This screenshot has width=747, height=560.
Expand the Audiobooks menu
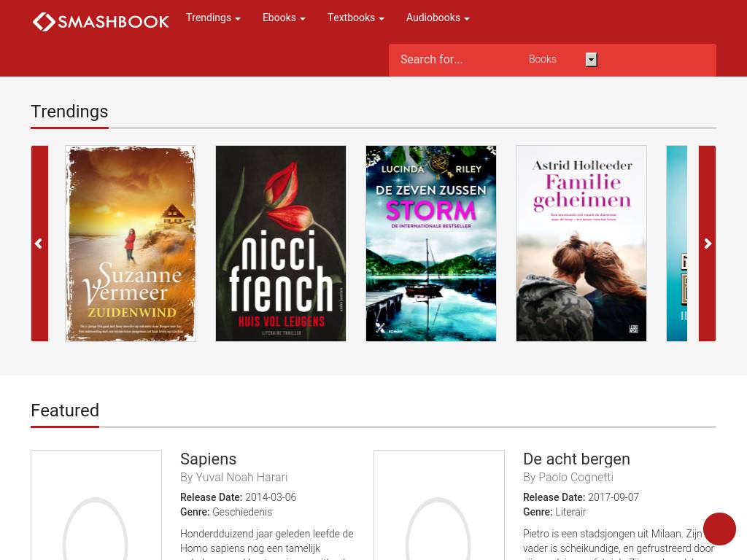(438, 17)
